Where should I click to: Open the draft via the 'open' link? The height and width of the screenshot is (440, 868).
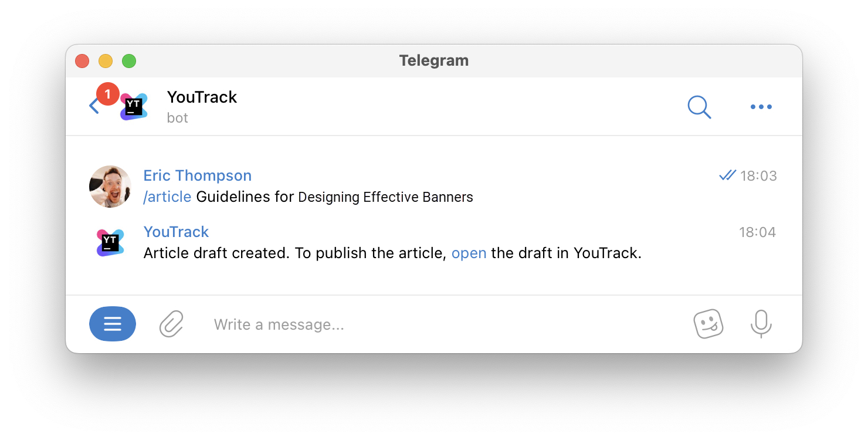tap(469, 253)
